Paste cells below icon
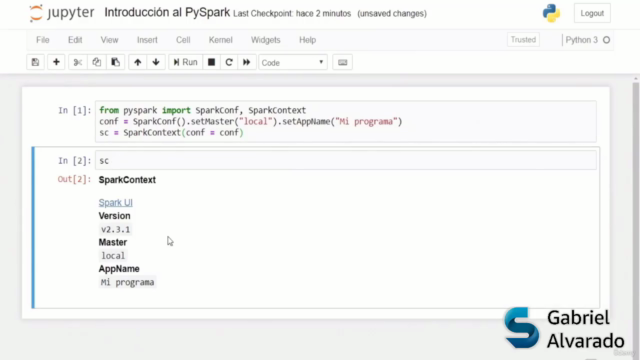The image size is (640, 360). [116, 62]
